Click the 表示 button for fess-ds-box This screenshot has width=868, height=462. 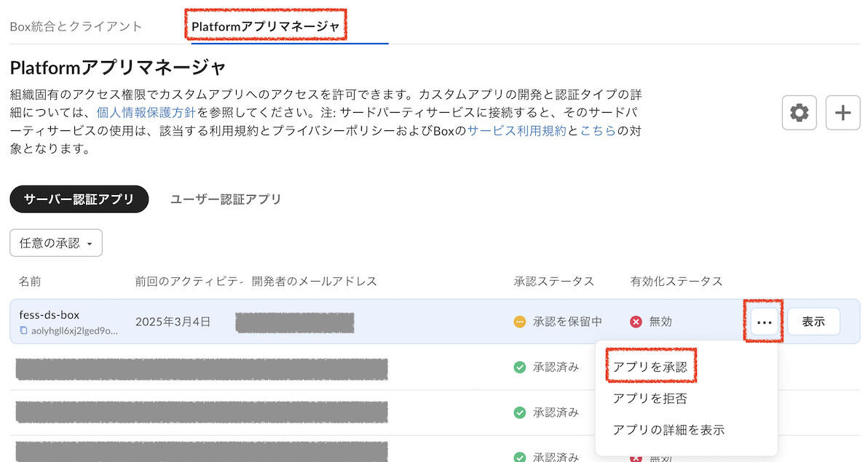813,322
